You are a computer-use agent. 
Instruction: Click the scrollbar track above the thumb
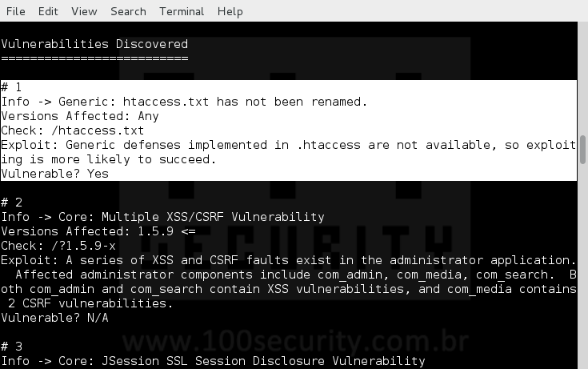[582, 78]
